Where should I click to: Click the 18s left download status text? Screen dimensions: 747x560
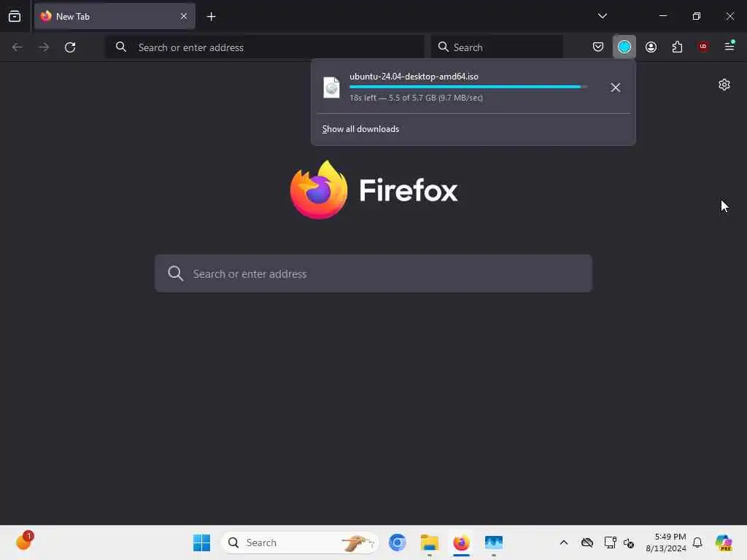click(x=416, y=98)
